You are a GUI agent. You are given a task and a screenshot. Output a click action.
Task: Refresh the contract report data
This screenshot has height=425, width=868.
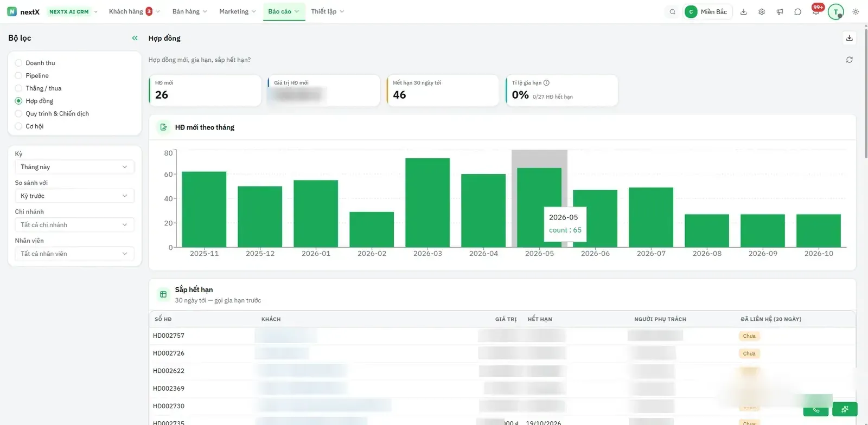click(x=850, y=60)
